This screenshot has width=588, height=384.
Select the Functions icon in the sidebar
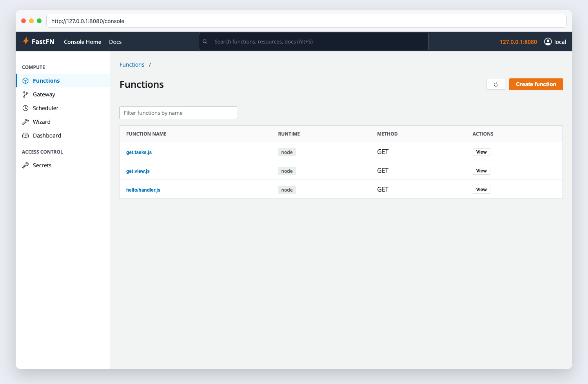25,80
